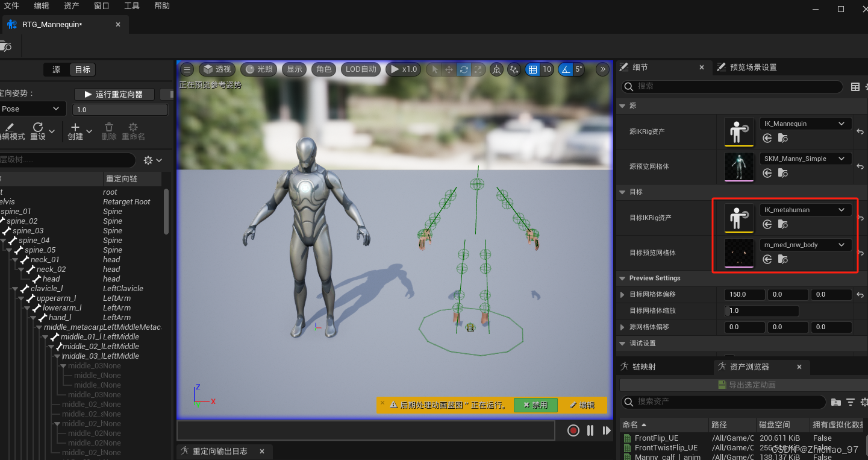Screen dimensions: 868x460
Task: Click the 编辑 button in warning bar
Action: (x=582, y=405)
